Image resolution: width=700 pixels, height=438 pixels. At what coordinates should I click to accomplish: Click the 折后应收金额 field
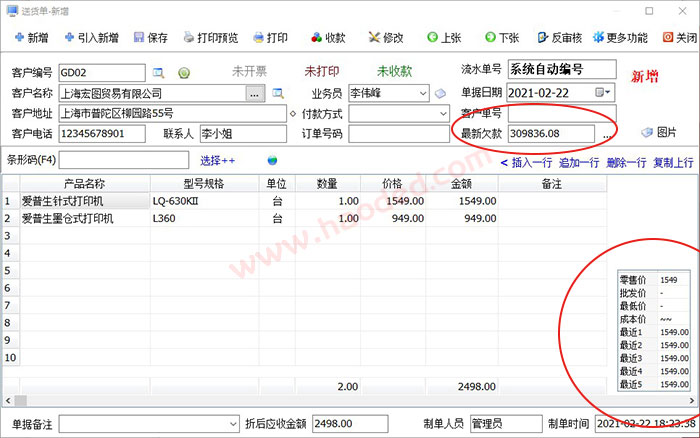(x=350, y=424)
